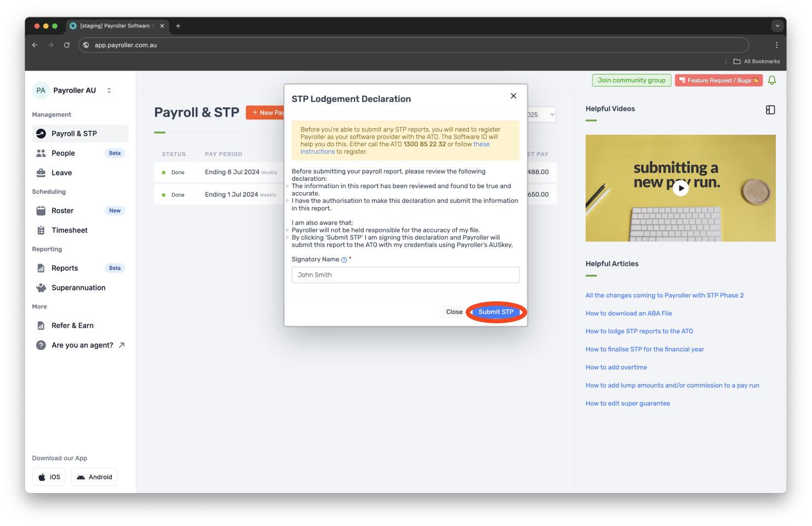
Task: Click the site info icon in address bar
Action: point(86,45)
